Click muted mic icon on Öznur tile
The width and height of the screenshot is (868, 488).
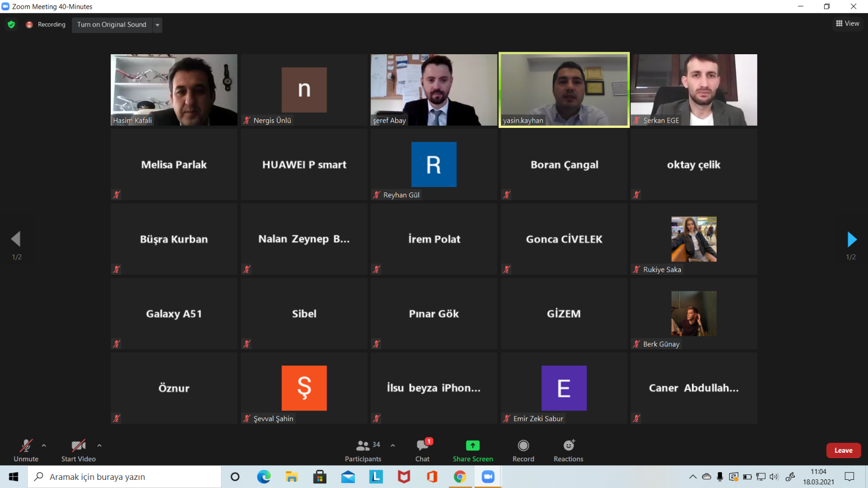117,419
